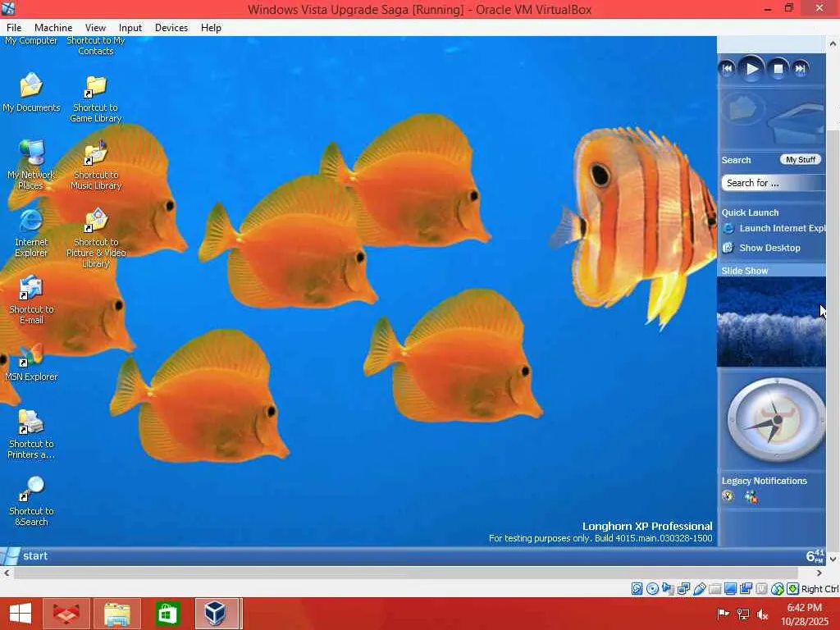840x630 pixels.
Task: Click the first Legacy Notifications tray icon
Action: click(728, 496)
